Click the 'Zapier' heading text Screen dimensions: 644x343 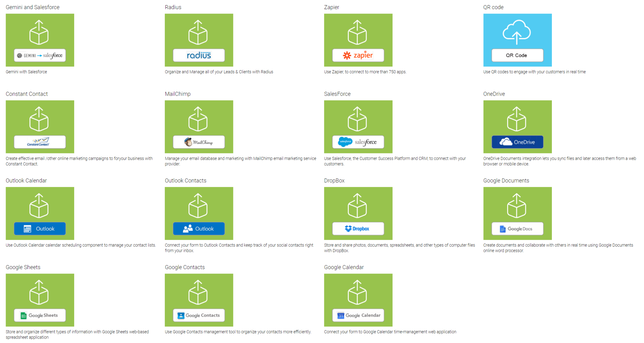[331, 7]
